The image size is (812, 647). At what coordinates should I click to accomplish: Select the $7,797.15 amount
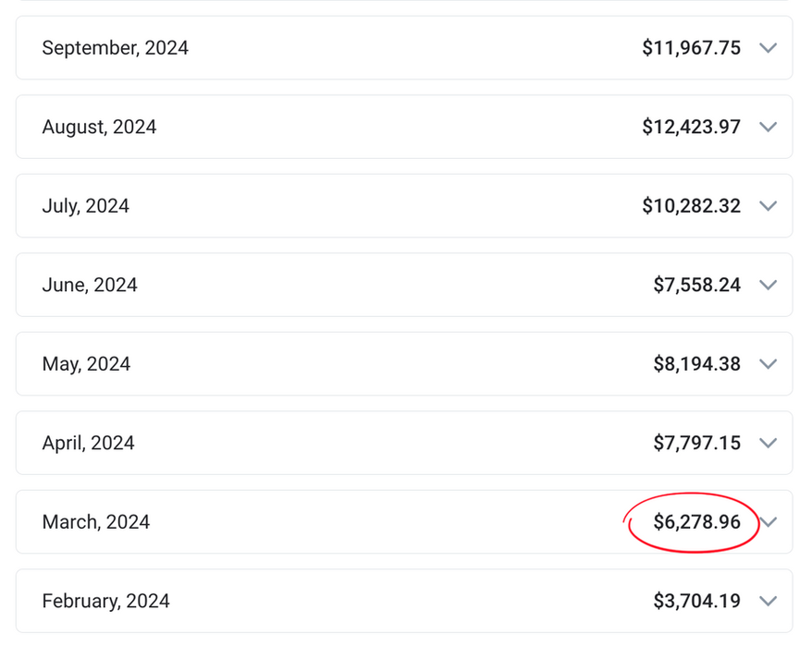[x=696, y=444]
